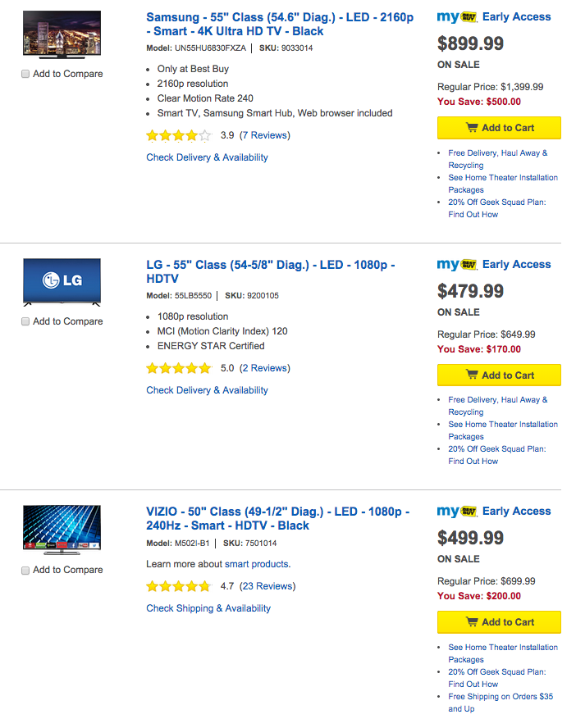The width and height of the screenshot is (576, 728).
Task: Click Add to Cart for the LG TV
Action: [499, 375]
